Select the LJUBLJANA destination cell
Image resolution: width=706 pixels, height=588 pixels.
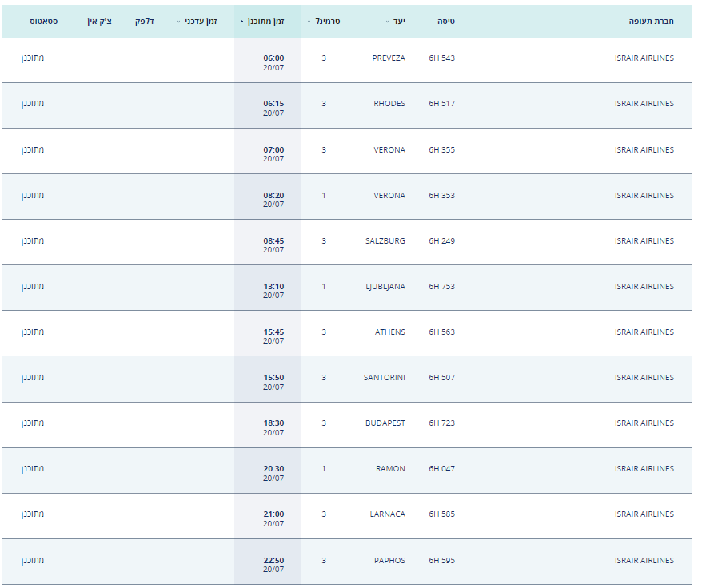tap(385, 287)
